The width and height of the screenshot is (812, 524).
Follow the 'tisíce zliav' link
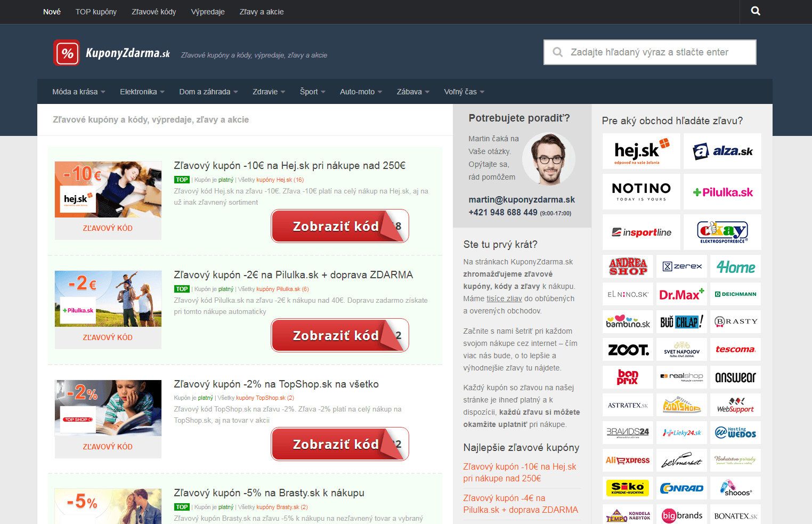tap(504, 299)
